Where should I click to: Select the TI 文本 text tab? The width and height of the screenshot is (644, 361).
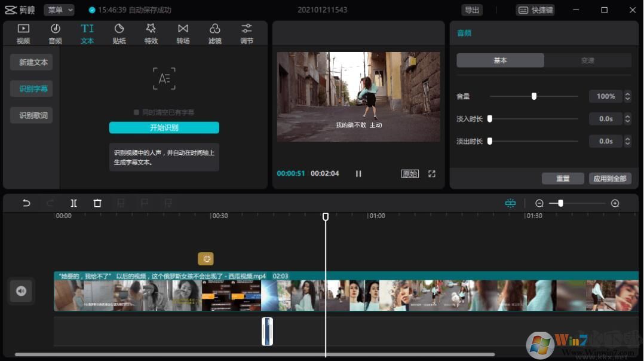coord(87,33)
